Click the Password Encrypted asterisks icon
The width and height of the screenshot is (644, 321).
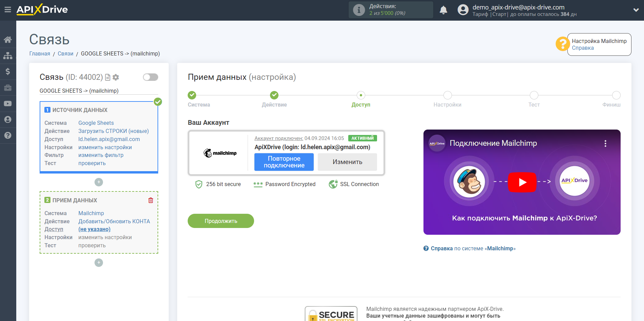(x=258, y=184)
